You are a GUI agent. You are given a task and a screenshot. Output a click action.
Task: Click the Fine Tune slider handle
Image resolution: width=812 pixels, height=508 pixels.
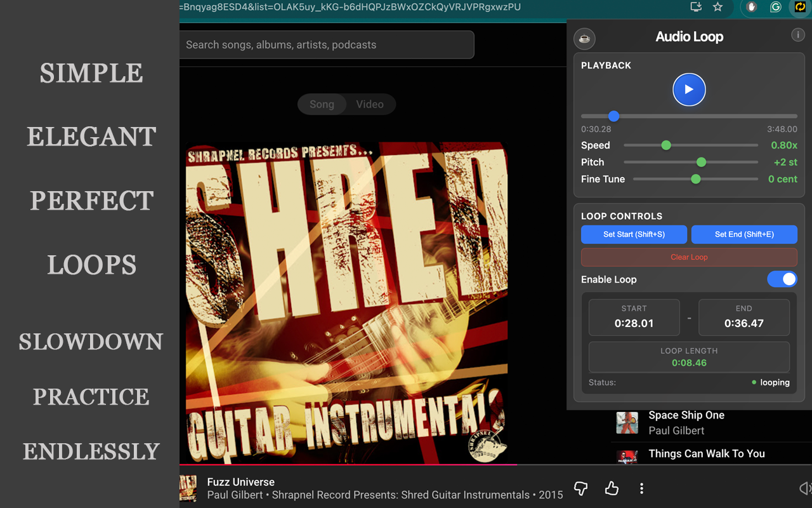pos(696,179)
